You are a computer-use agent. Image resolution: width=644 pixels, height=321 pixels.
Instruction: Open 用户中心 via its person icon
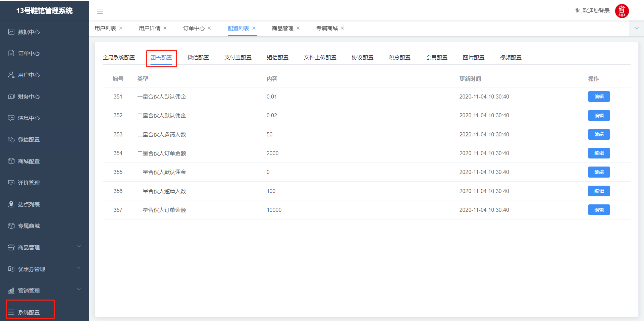[x=11, y=75]
